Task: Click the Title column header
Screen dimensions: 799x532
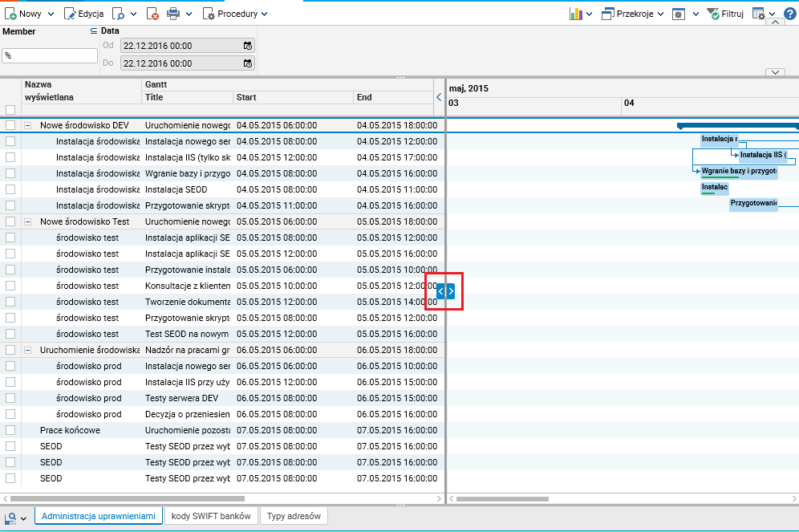Action: [187, 97]
